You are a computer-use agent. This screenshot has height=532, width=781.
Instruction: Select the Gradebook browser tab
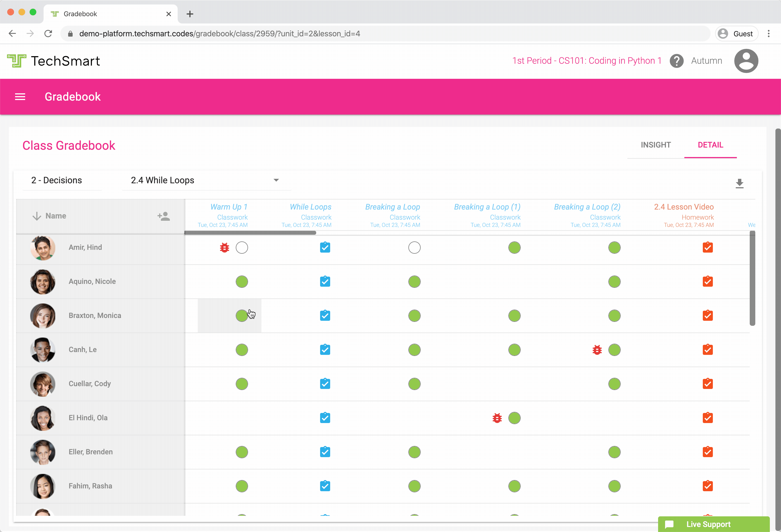pos(111,14)
